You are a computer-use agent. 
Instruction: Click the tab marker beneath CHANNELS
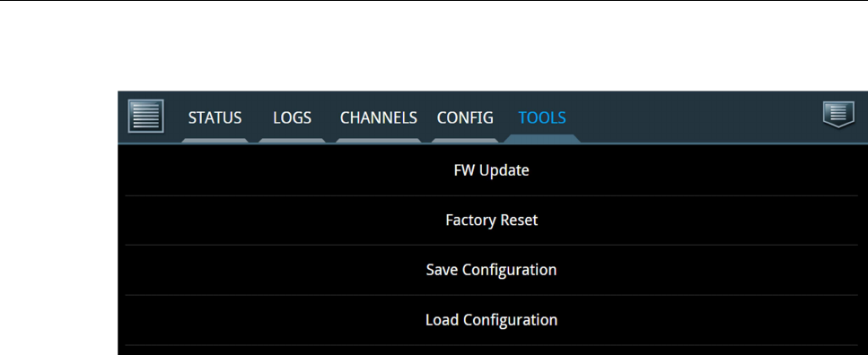379,141
